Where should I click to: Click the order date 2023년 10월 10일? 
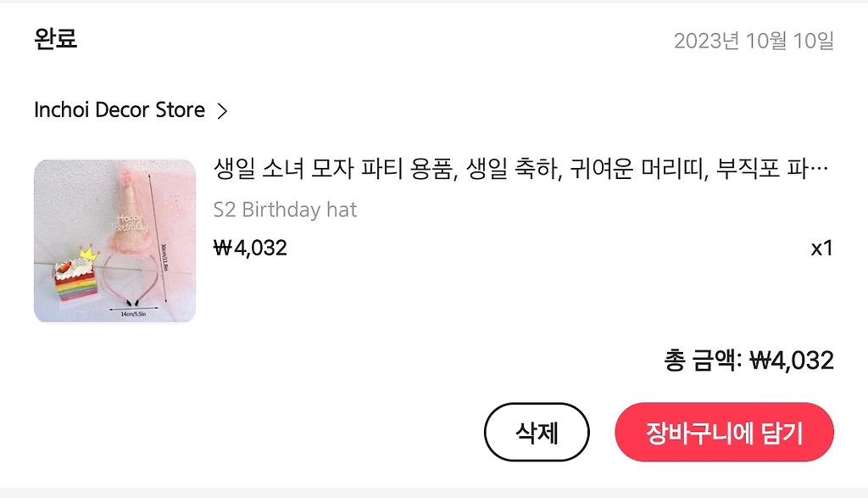[x=754, y=41]
